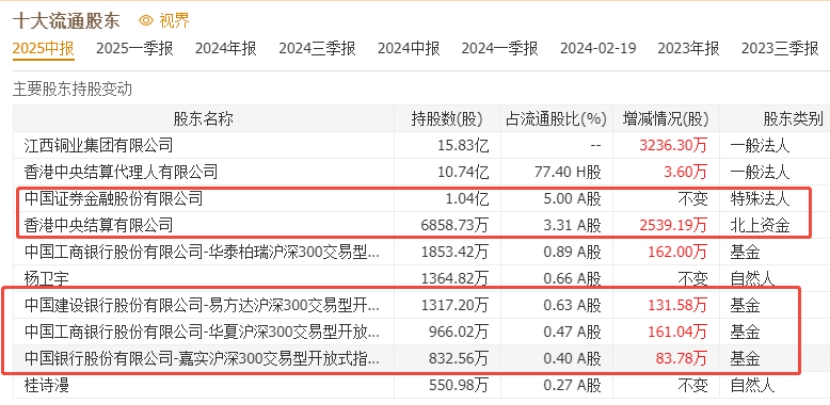
Task: Click the 131.58万 change value
Action: coord(678,305)
